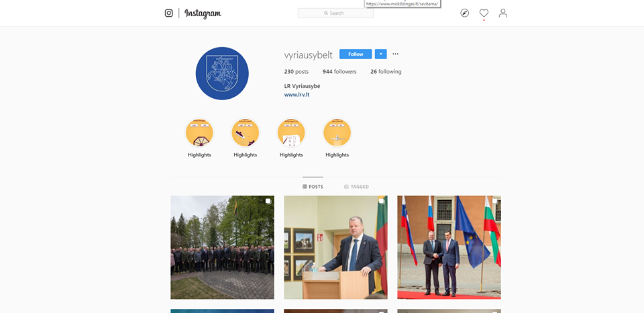Screen dimensions: 644x313
Task: Open post of man at podium
Action: coord(335,247)
